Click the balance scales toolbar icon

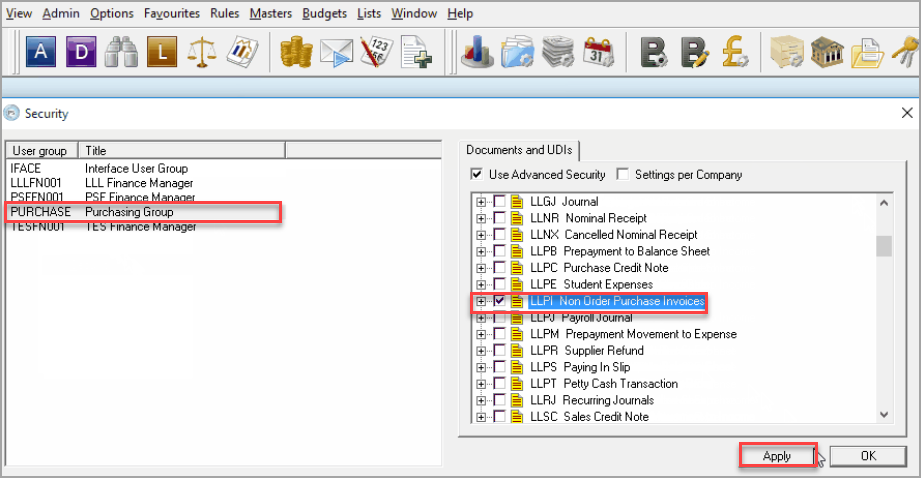[202, 52]
